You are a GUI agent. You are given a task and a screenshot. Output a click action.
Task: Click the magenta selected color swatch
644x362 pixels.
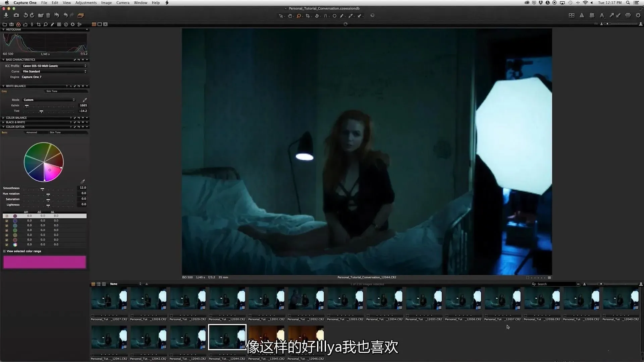(45, 262)
